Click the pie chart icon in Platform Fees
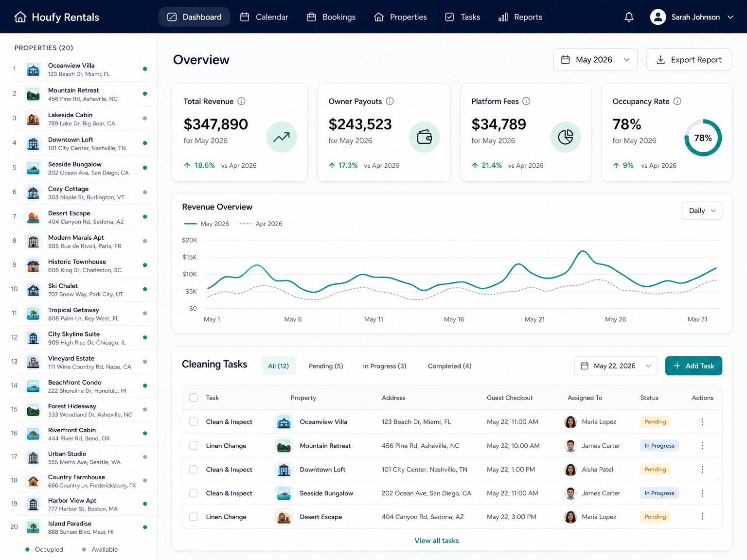This screenshot has width=747, height=560. [x=566, y=137]
